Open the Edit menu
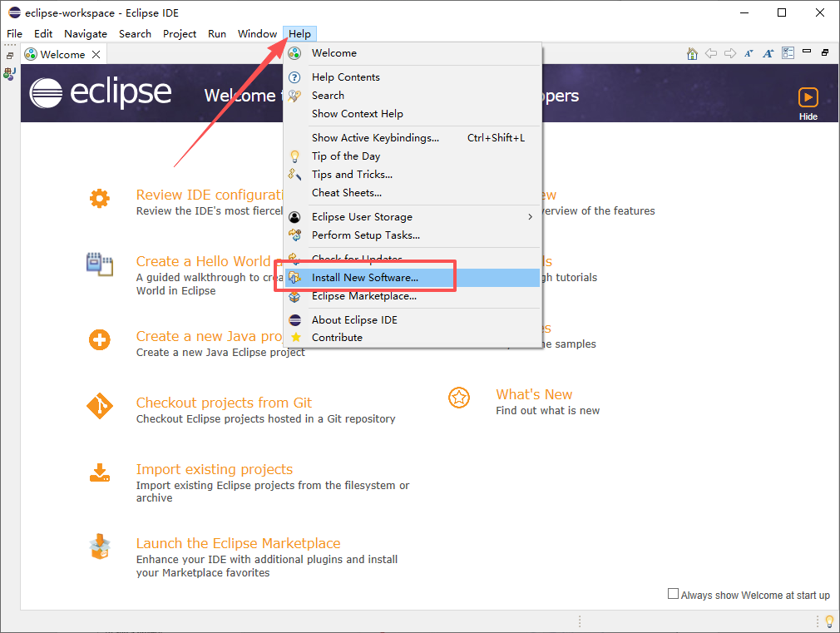 click(43, 34)
